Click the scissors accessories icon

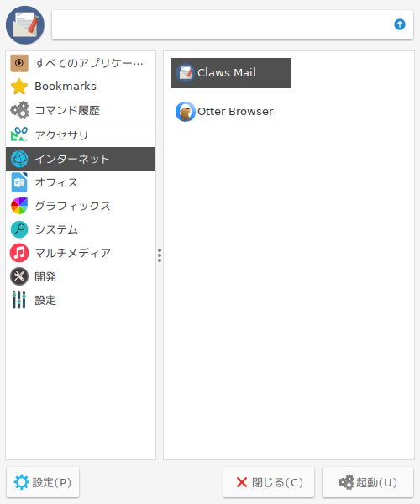pyautogui.click(x=19, y=134)
